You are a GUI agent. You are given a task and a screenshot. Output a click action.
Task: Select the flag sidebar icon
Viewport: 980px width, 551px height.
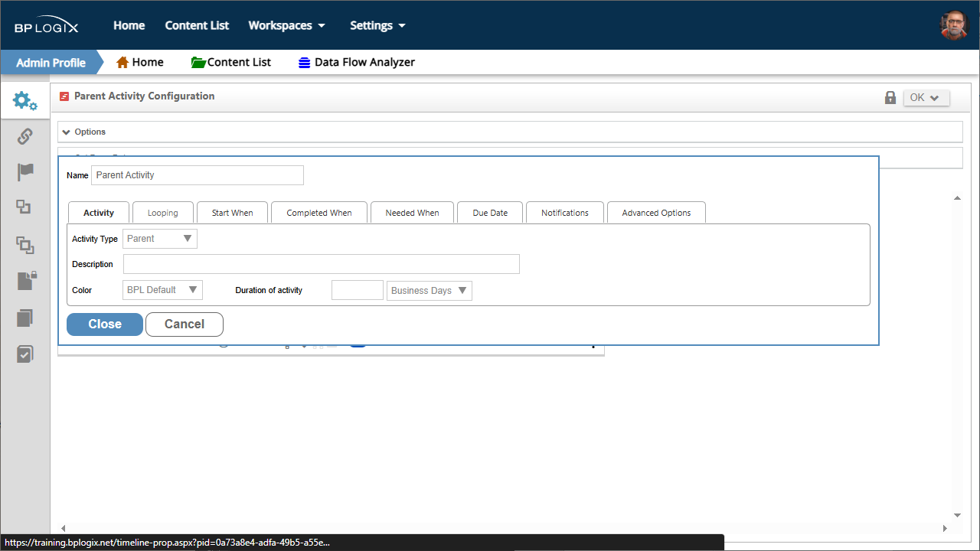coord(25,171)
